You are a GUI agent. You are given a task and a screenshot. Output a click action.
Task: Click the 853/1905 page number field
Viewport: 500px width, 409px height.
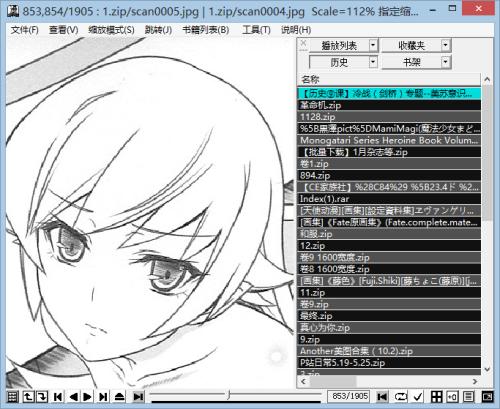[349, 396]
